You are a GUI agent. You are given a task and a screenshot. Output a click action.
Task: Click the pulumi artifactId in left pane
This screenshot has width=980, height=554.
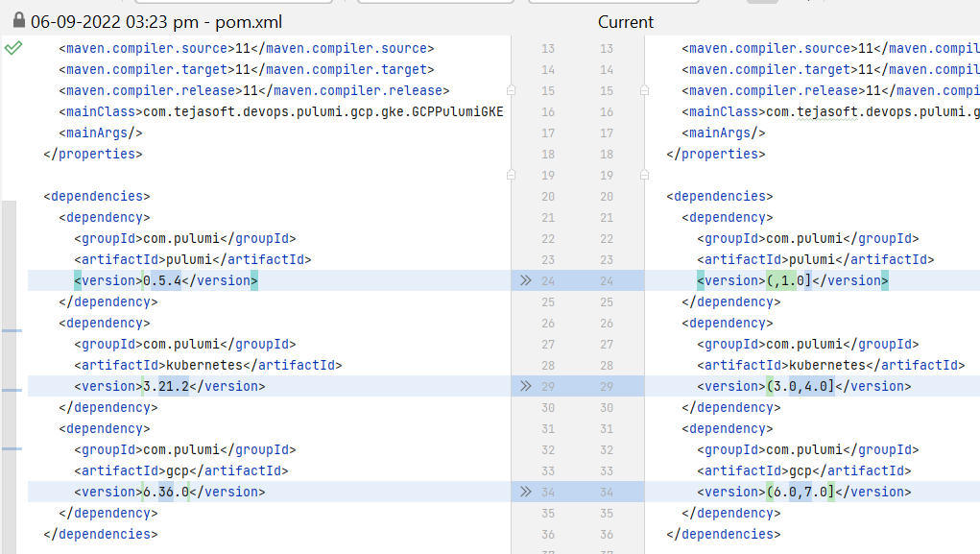(193, 259)
